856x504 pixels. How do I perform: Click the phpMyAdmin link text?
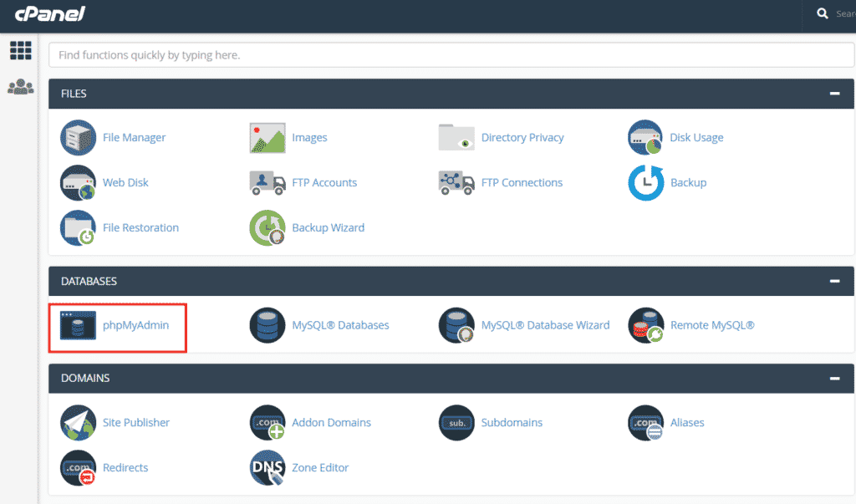point(136,325)
